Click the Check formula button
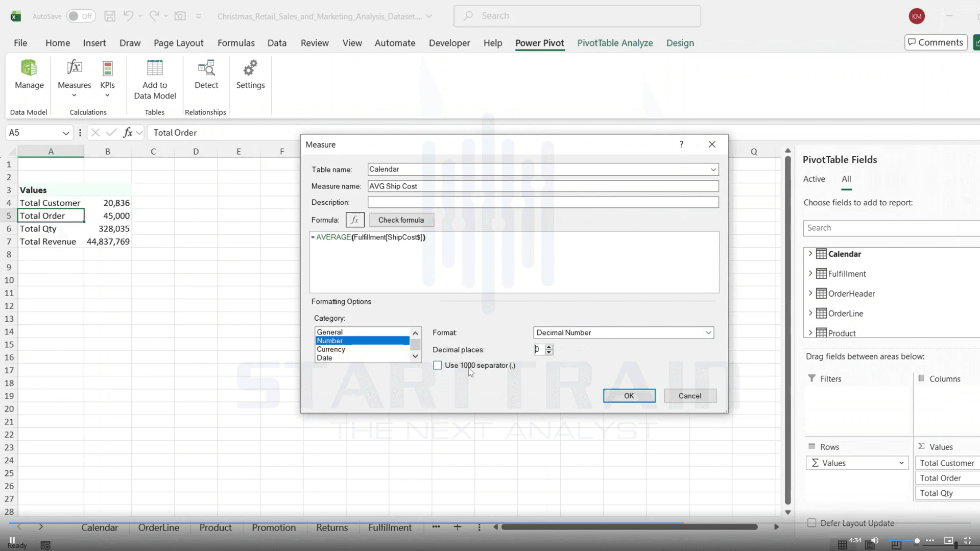 tap(401, 220)
